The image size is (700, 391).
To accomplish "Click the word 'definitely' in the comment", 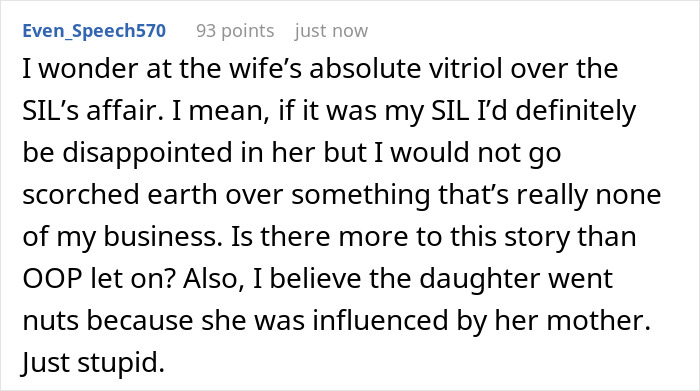I will tap(575, 110).
